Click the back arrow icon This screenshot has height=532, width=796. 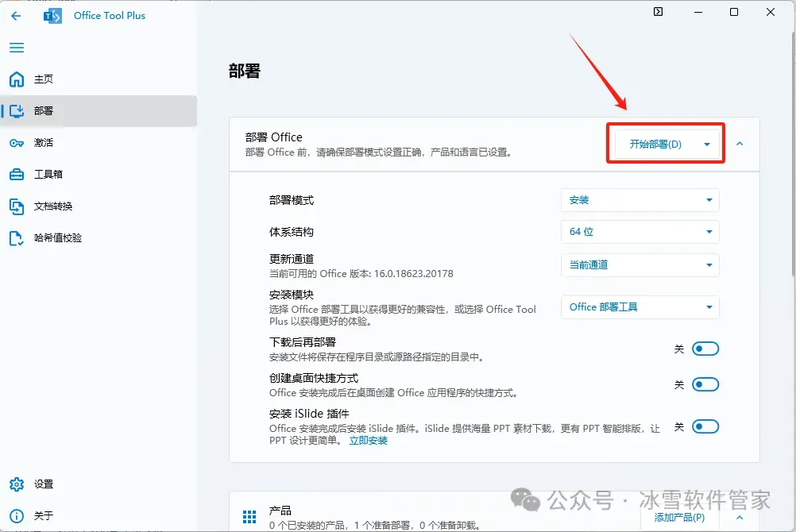point(16,16)
